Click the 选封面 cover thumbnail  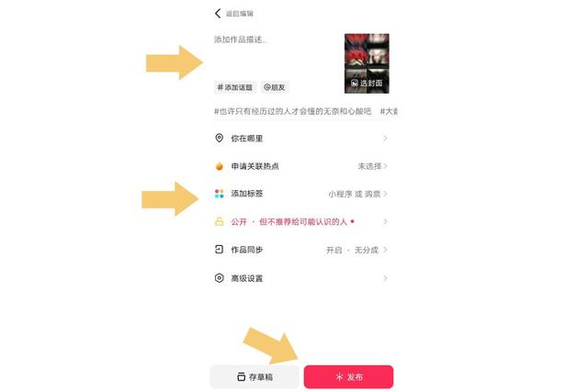[x=367, y=63]
